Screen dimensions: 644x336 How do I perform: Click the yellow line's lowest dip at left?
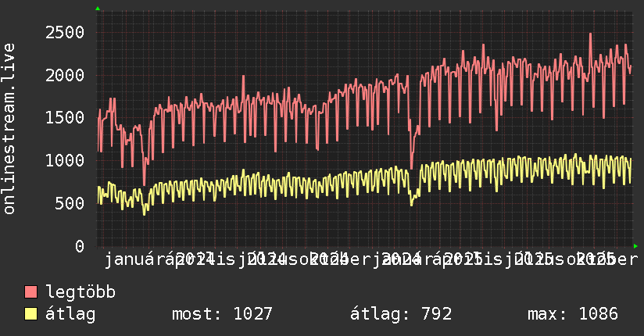point(144,213)
